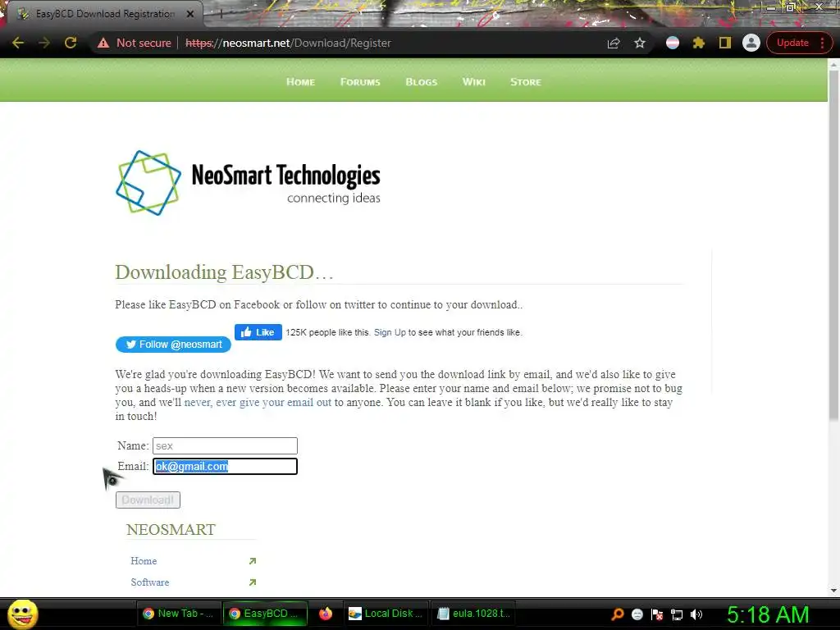Bookmark this page with star icon
The image size is (840, 630).
click(640, 43)
